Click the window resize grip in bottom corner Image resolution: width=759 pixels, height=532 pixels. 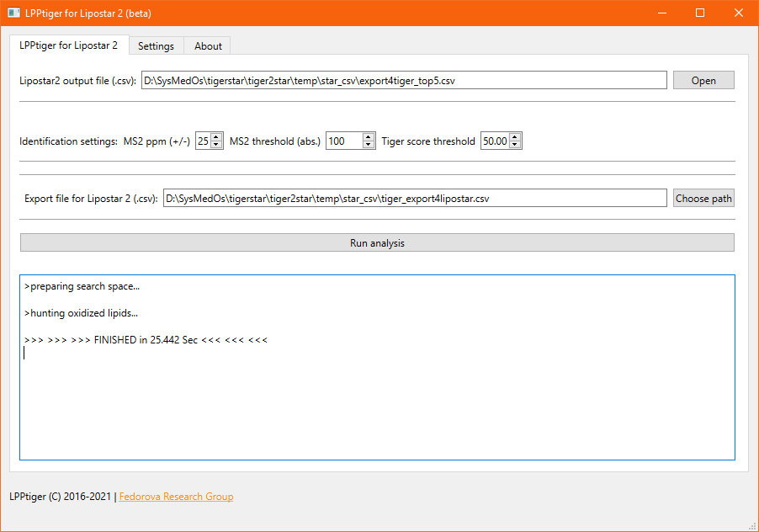pos(753,526)
